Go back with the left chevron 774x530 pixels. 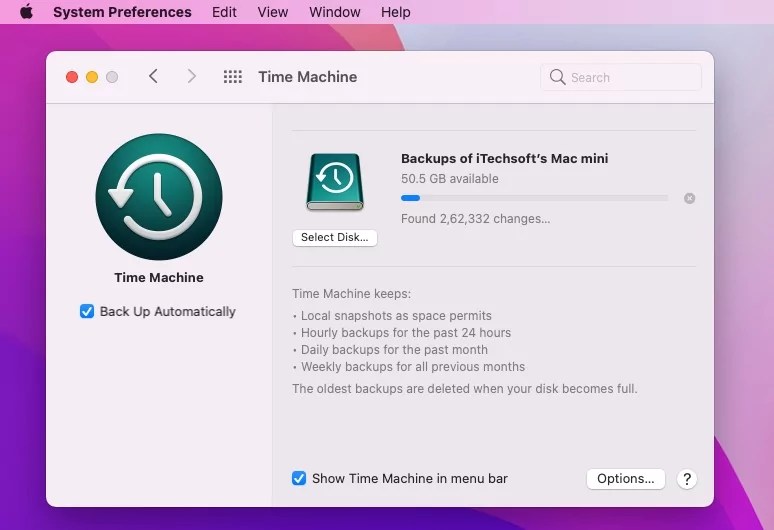tap(153, 76)
